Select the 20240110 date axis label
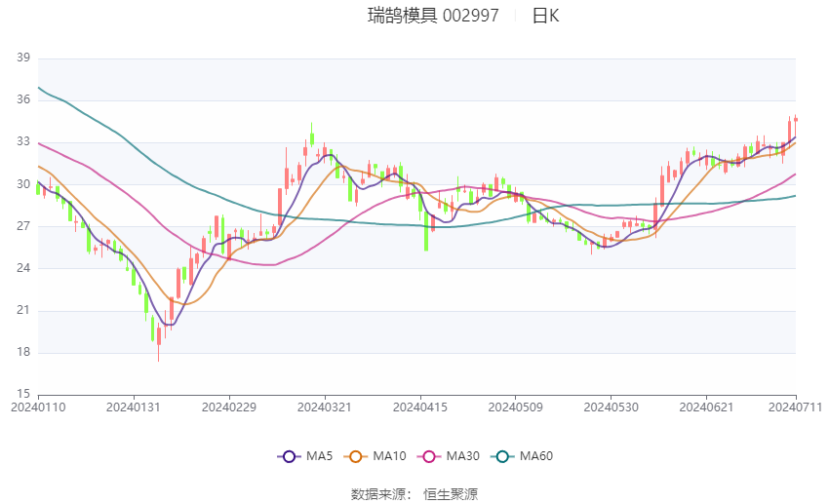 (x=38, y=407)
